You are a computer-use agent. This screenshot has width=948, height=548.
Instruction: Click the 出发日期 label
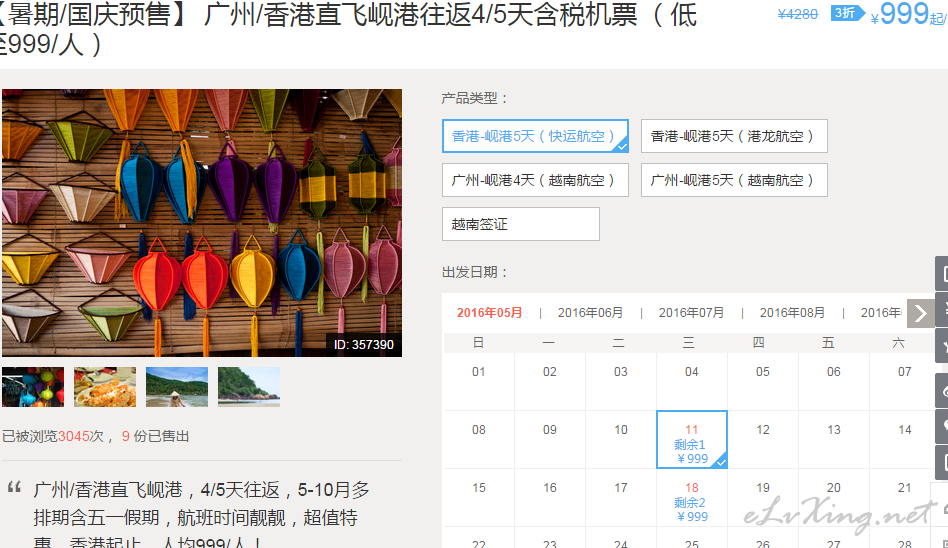click(x=475, y=272)
